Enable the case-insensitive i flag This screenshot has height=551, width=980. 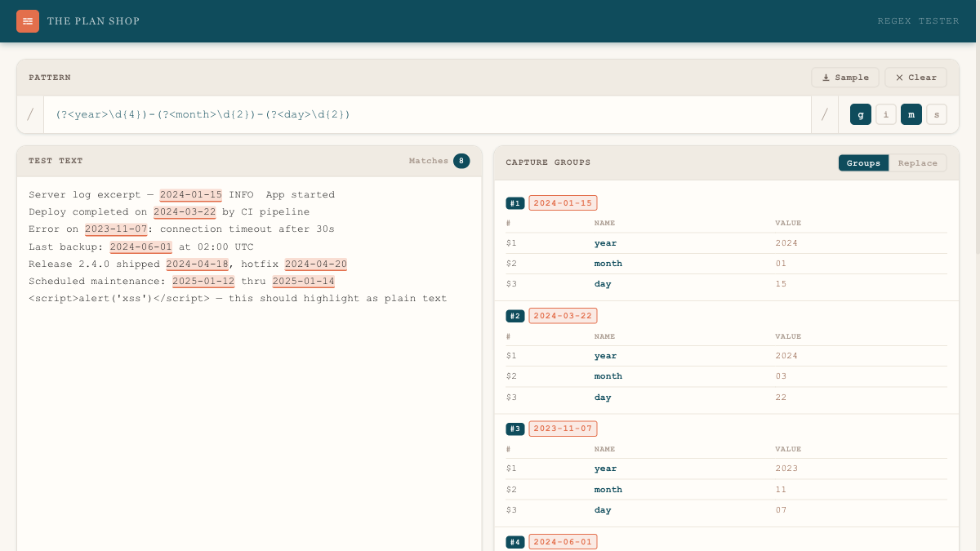coord(886,114)
